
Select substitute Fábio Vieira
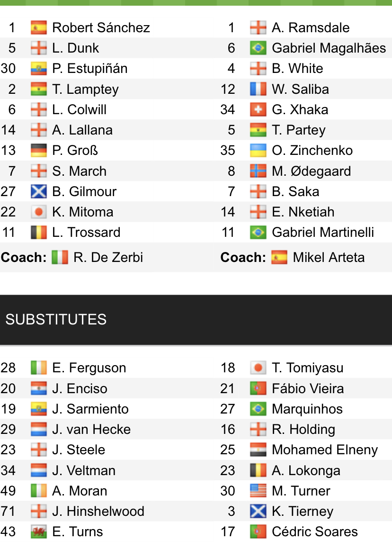coord(308,388)
